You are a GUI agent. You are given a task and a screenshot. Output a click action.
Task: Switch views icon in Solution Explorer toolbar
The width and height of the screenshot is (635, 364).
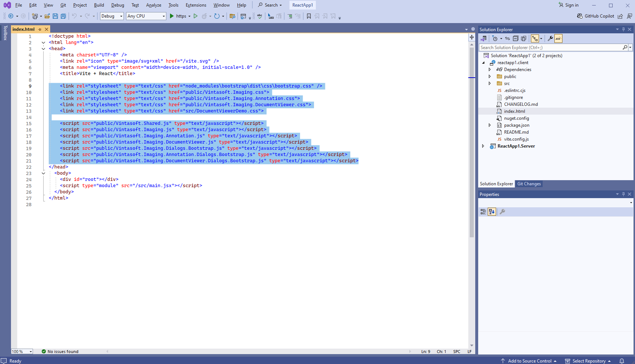[484, 38]
